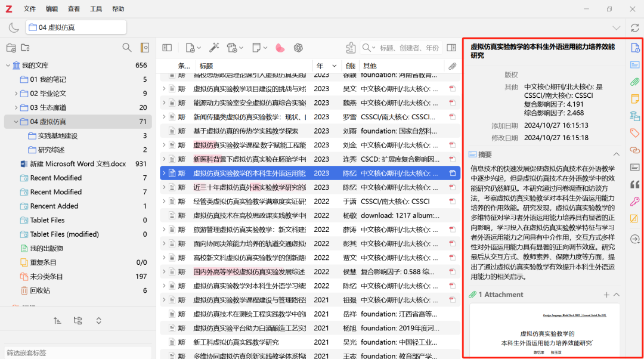Click the pink blob plugin icon
The height and width of the screenshot is (359, 644).
click(x=280, y=48)
